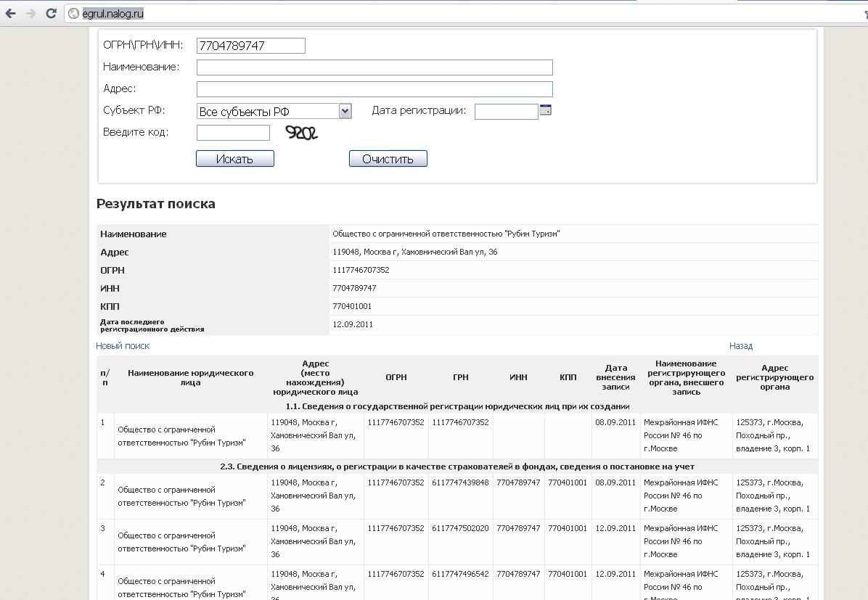This screenshot has height=600, width=868.
Task: Click into the Наименование text field
Action: click(374, 67)
